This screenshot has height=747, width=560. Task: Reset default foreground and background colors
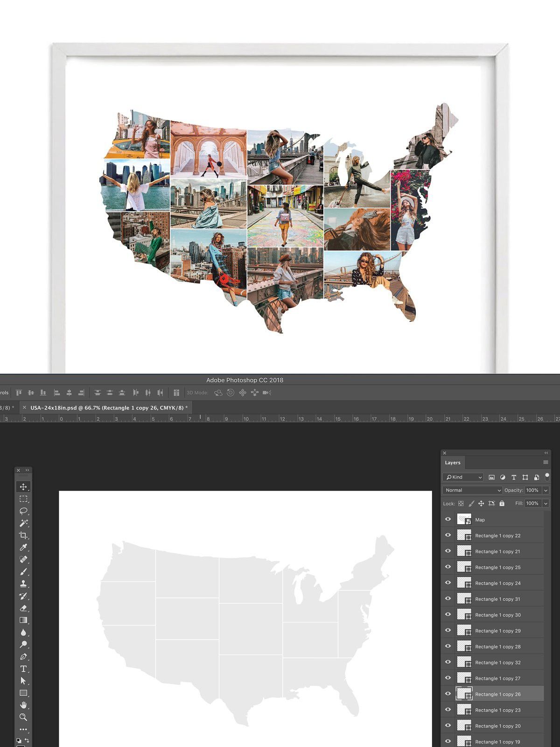pyautogui.click(x=19, y=740)
